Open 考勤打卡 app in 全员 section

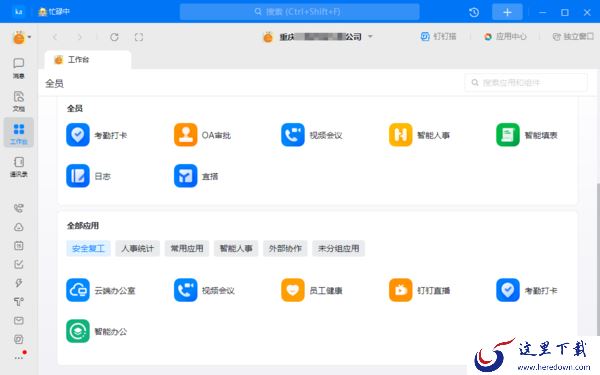click(96, 135)
